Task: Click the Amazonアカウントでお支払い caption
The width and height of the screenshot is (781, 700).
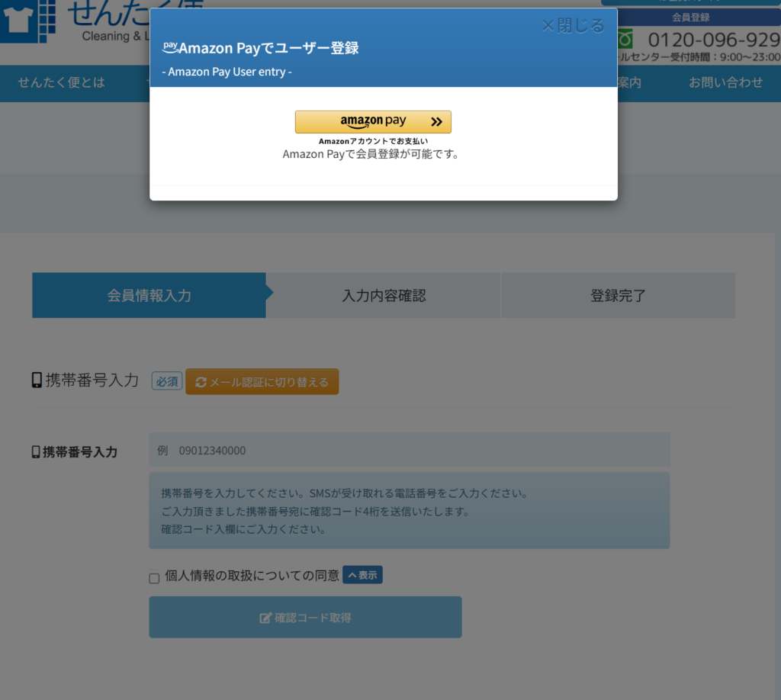Action: point(373,141)
